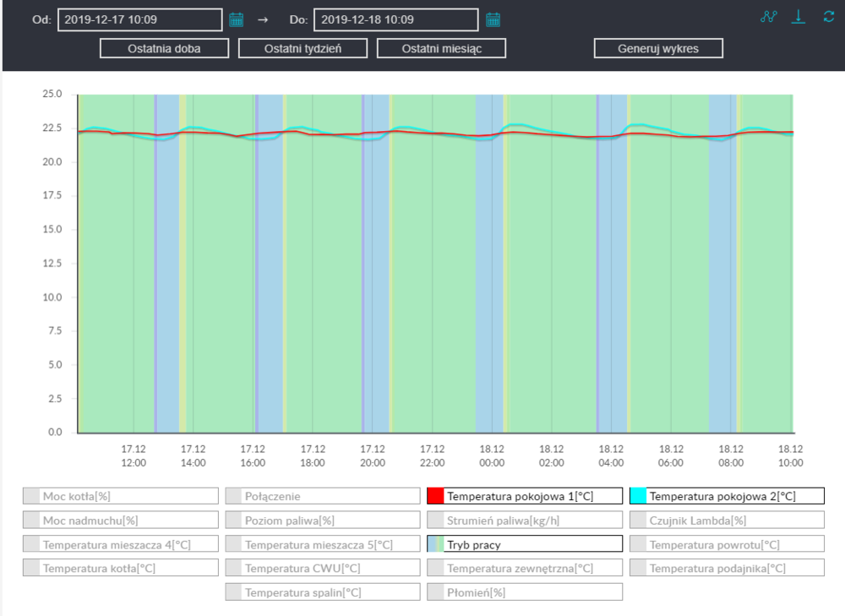Enable the 'Moc kotła[%]' series
The height and width of the screenshot is (616, 845).
click(x=120, y=496)
